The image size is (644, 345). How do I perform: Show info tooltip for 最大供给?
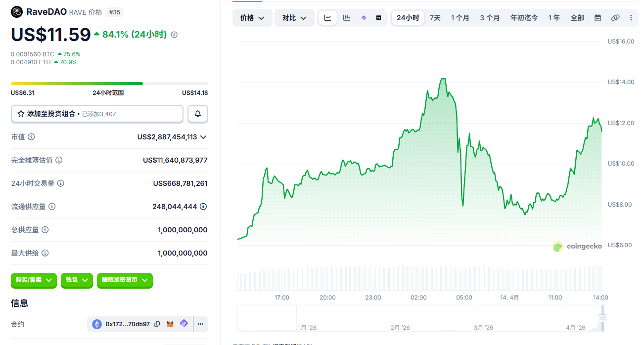tap(45, 253)
